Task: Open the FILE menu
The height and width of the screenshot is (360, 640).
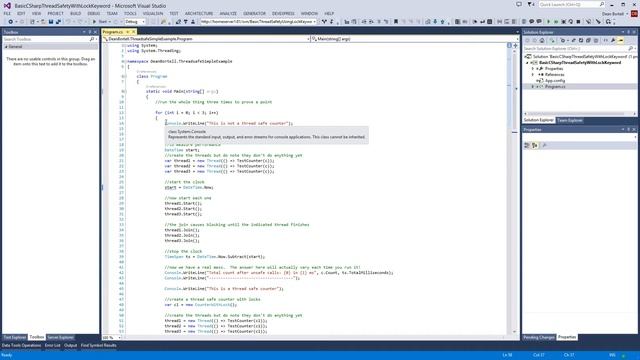Action: [7, 13]
